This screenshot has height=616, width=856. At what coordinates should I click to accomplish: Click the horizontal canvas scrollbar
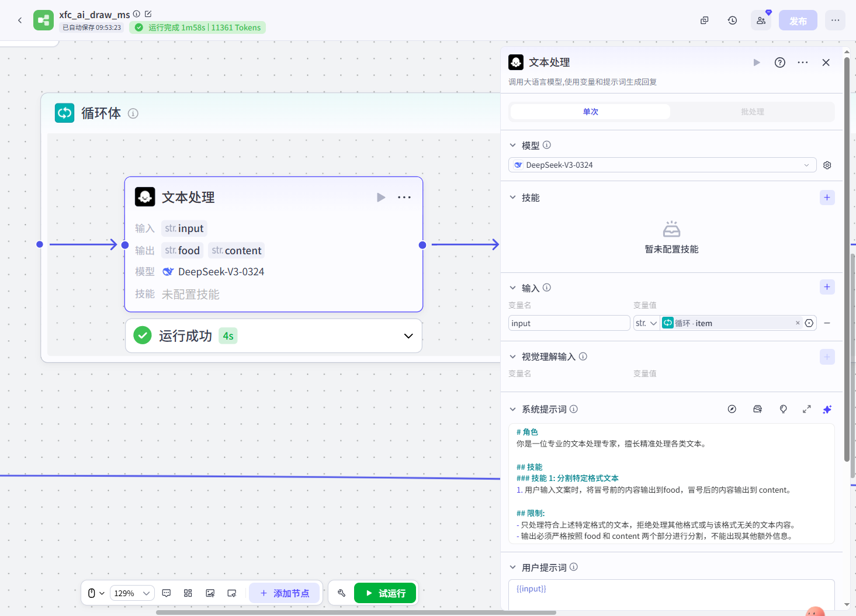click(356, 612)
